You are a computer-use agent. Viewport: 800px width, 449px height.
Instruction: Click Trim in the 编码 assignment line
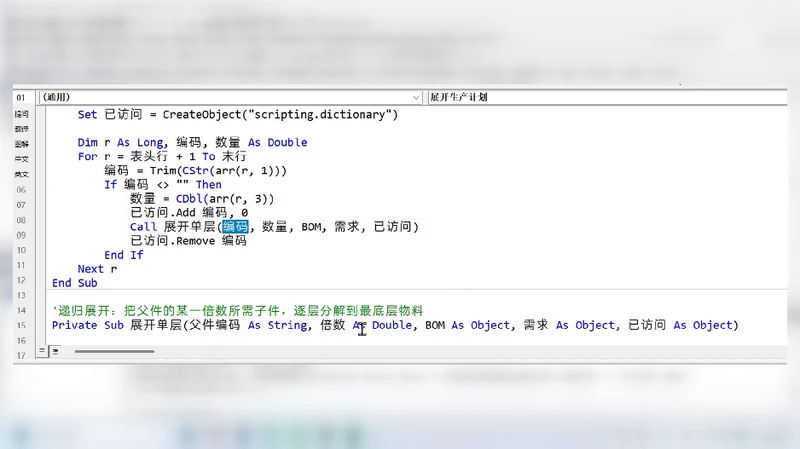[163, 171]
